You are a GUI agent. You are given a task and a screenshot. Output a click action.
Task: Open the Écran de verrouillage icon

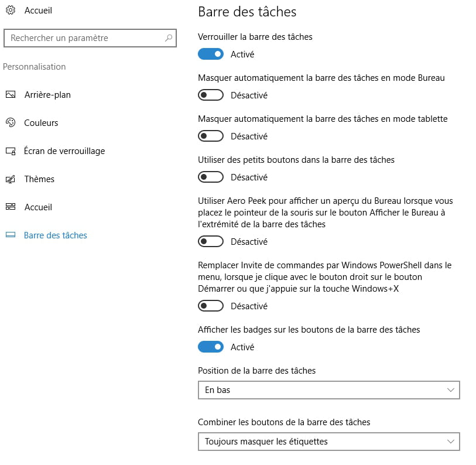[11, 151]
